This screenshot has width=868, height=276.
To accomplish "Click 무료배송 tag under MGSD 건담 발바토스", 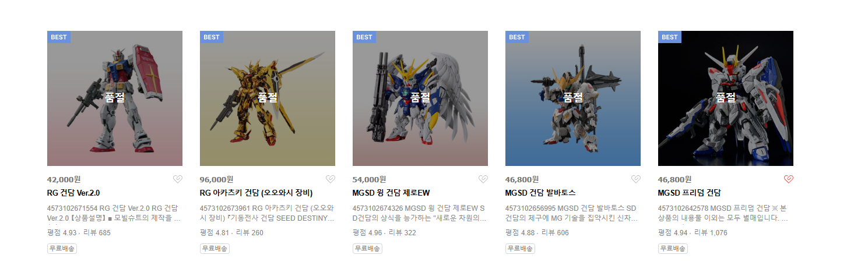I will pos(520,249).
